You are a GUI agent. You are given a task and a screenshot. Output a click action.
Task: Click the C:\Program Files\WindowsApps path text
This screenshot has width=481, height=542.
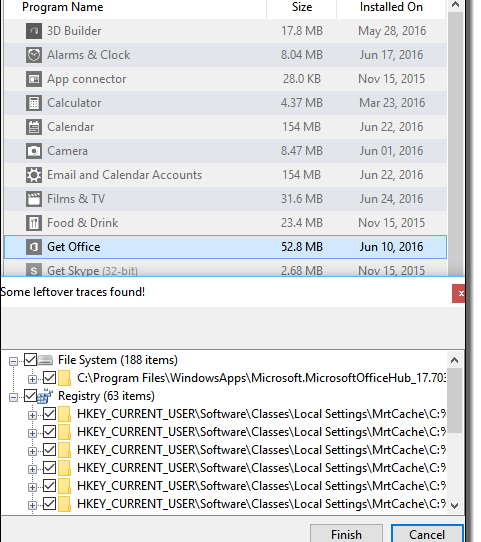pos(261,378)
